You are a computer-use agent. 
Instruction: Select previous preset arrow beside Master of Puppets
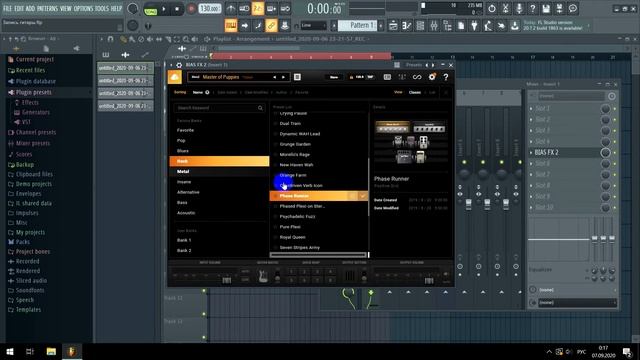pos(274,77)
